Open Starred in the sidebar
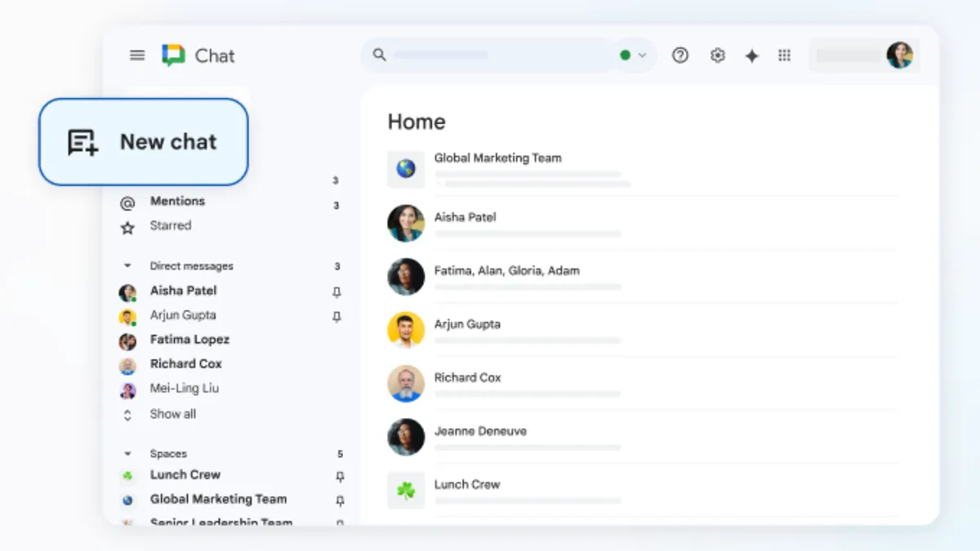980x551 pixels. pyautogui.click(x=170, y=226)
